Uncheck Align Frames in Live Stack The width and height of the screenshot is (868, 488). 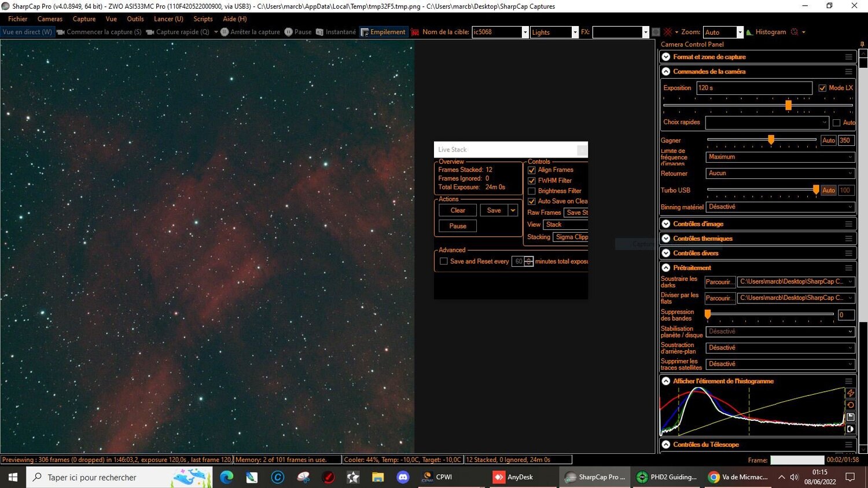(532, 170)
